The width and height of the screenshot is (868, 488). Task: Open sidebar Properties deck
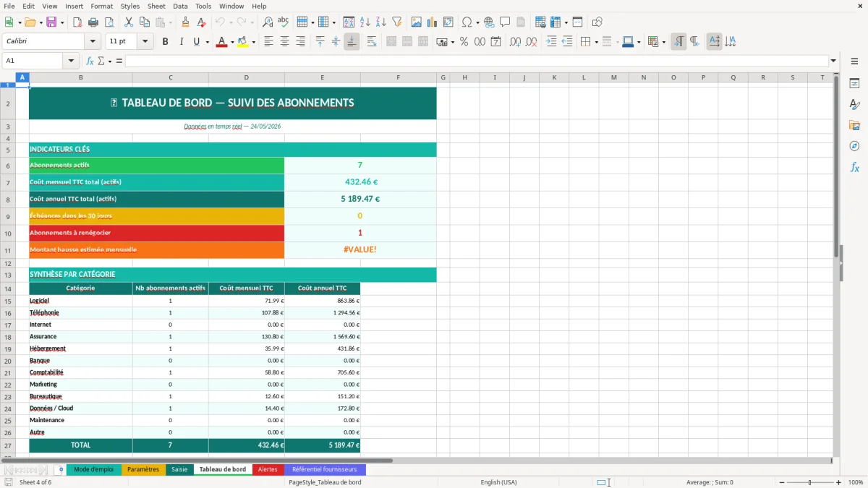(x=854, y=84)
